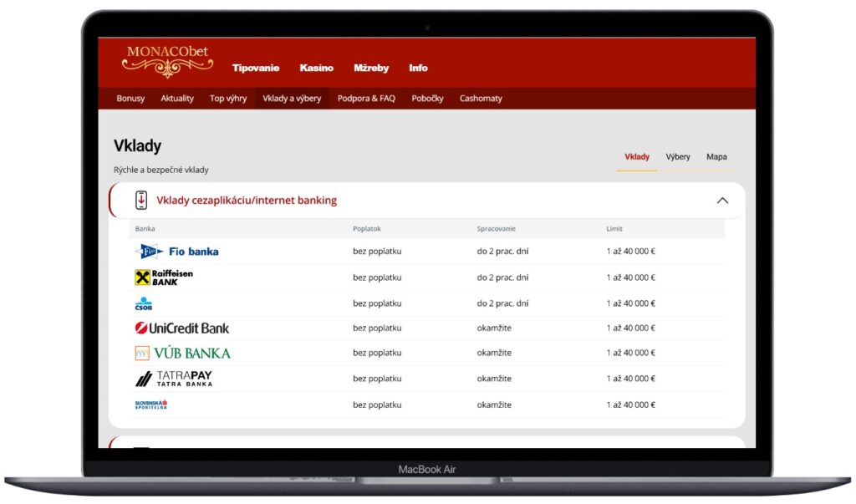The image size is (856, 504).
Task: Click '1 až 40 000 €' in the TatraPay row
Action: [630, 379]
